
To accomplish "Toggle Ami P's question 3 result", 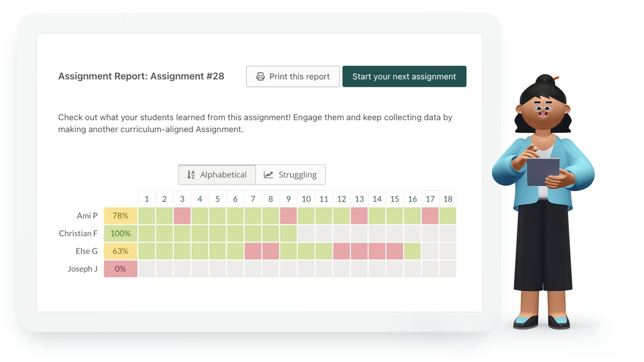I will click(x=182, y=216).
